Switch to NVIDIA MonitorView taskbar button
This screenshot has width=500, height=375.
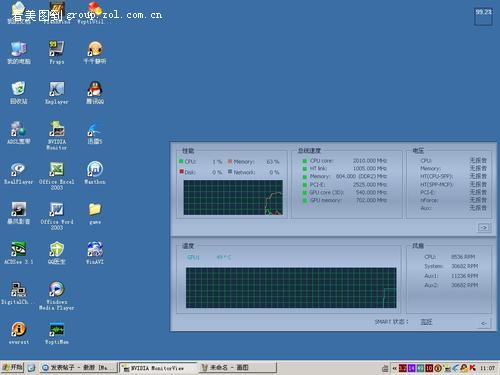tap(158, 368)
